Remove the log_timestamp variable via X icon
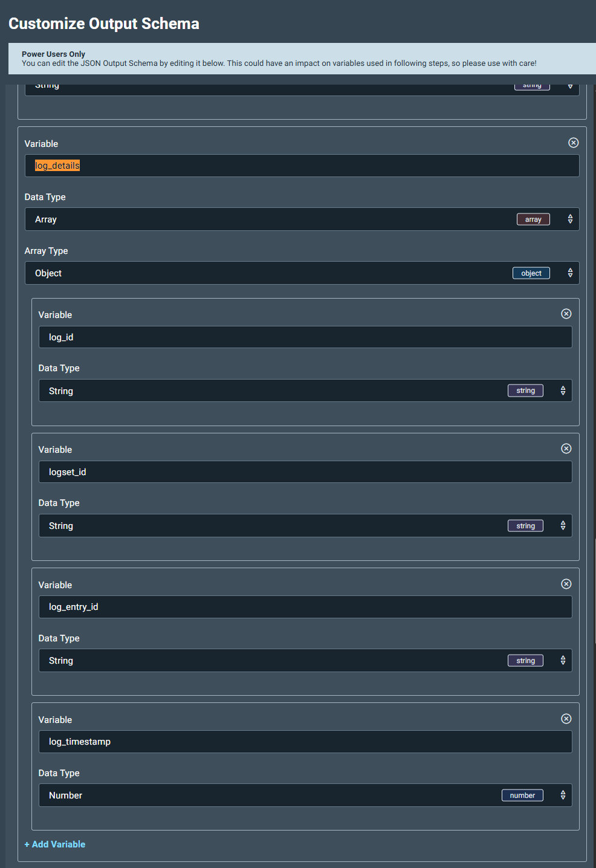This screenshot has width=596, height=868. (566, 719)
